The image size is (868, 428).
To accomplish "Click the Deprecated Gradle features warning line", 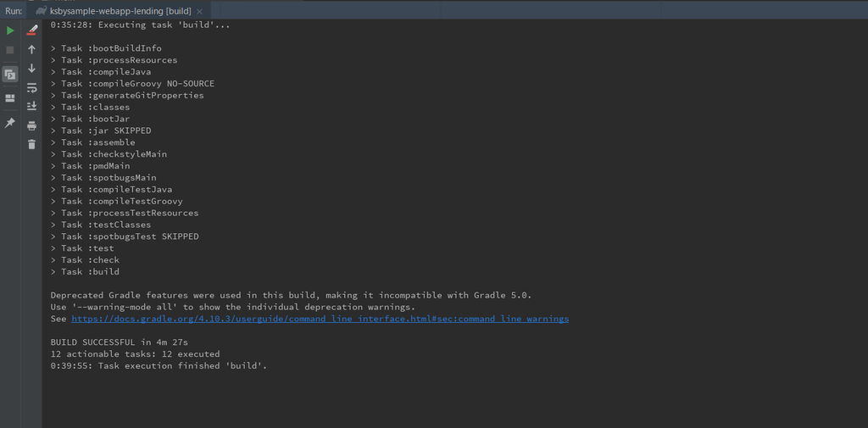I will pyautogui.click(x=292, y=295).
